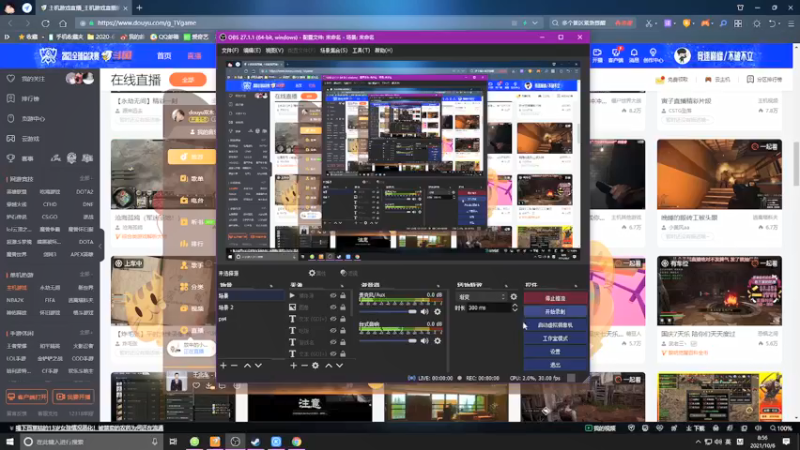Image resolution: width=800 pixels, height=450 pixels.
Task: Open a new browser tab with the plus icon
Action: (x=139, y=8)
